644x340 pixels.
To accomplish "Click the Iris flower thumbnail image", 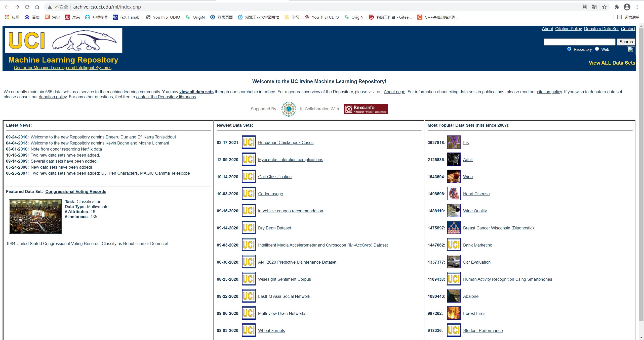I will point(454,142).
